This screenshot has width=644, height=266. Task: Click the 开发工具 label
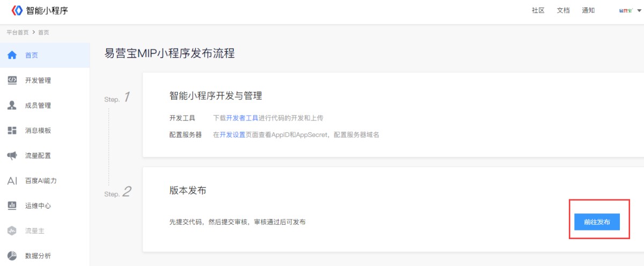tap(182, 118)
